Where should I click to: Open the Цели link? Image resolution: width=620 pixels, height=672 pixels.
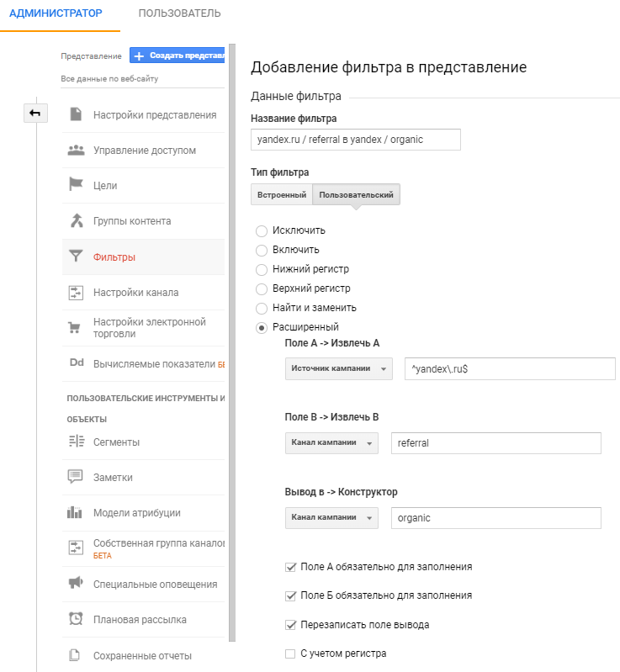[x=105, y=186]
